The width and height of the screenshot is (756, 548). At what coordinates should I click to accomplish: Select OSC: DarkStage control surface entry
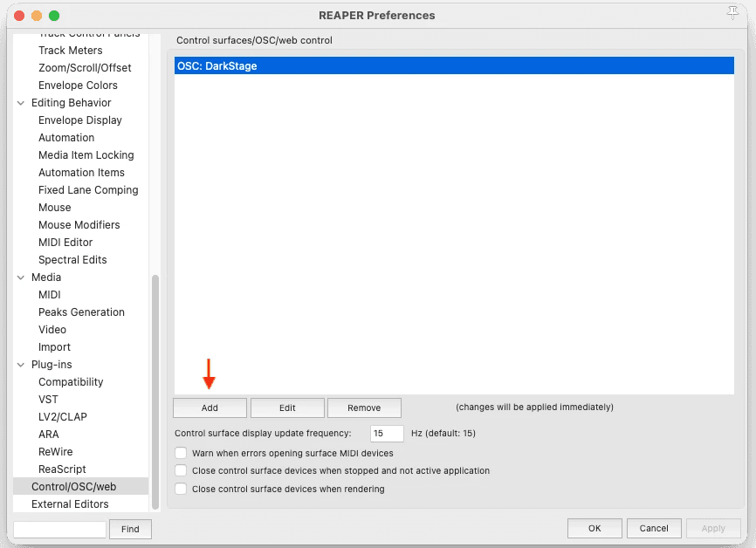[454, 66]
